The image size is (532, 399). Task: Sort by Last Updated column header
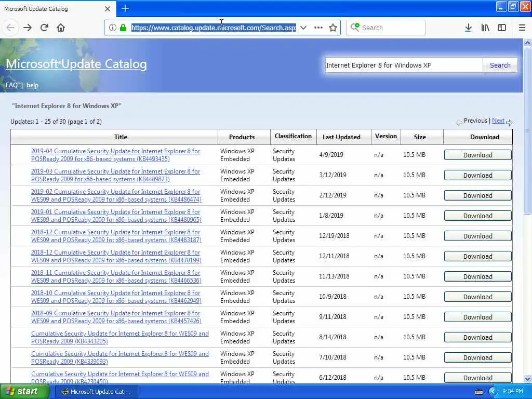341,137
